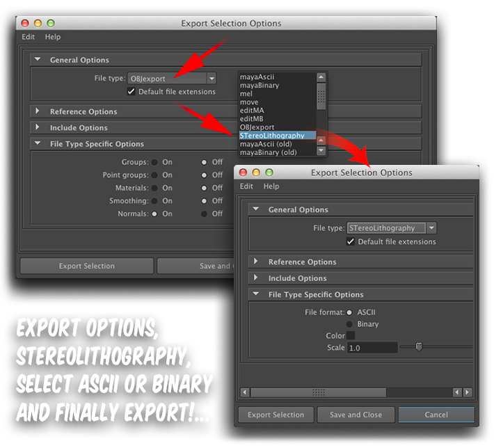Enable the Color checkbox
494x448 pixels.
(x=351, y=336)
